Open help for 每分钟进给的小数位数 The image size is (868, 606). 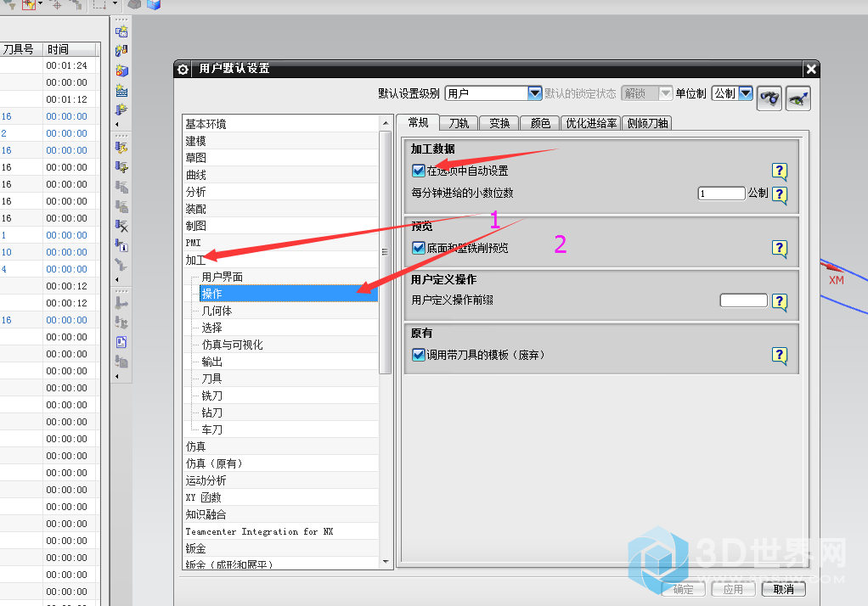click(x=780, y=194)
